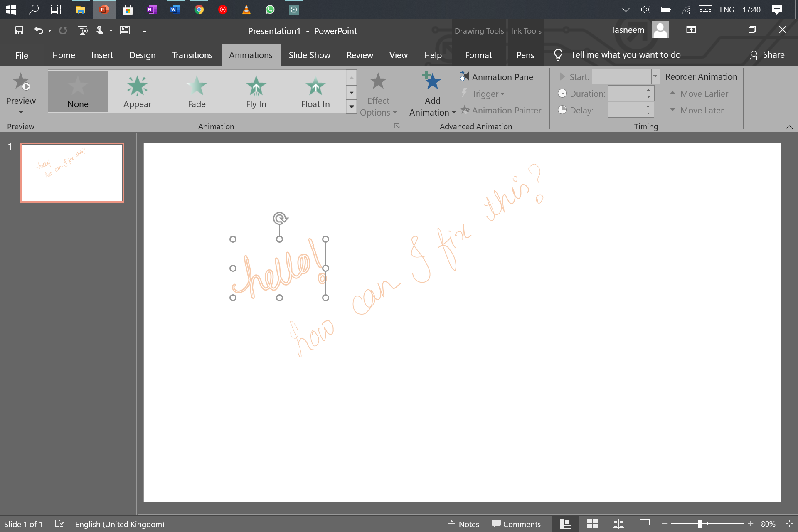The image size is (798, 532).
Task: Click Animation Painter
Action: (x=501, y=111)
